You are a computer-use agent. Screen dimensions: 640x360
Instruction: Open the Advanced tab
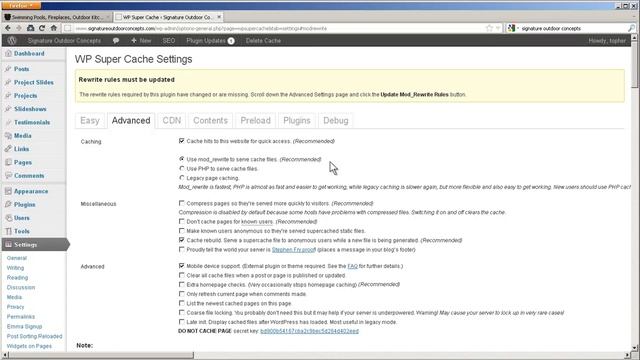(131, 120)
